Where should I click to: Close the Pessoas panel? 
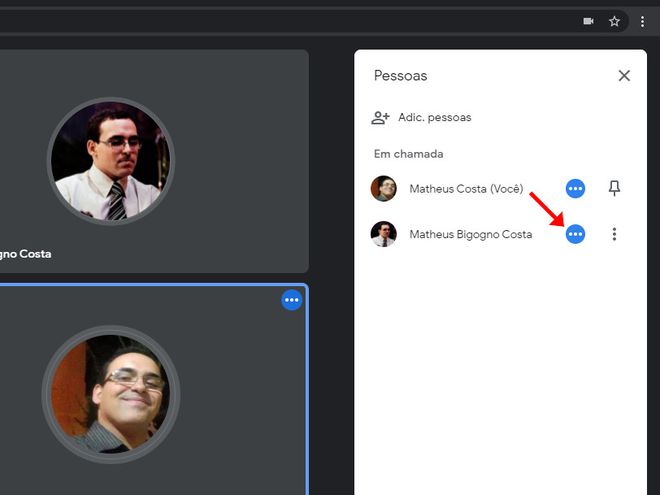click(624, 76)
